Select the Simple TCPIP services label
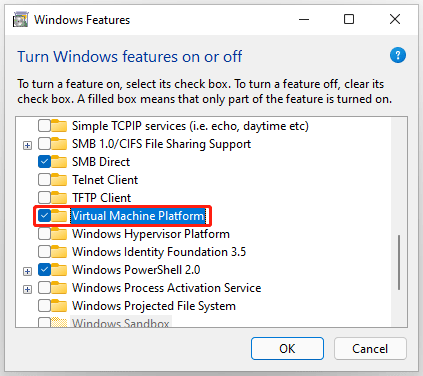 [x=190, y=126]
